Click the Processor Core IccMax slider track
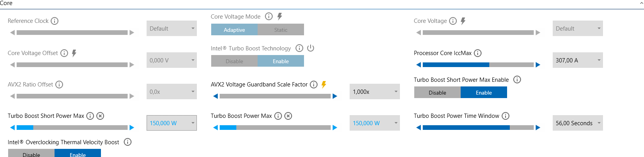Image resolution: width=644 pixels, height=157 pixels. pyautogui.click(x=478, y=65)
